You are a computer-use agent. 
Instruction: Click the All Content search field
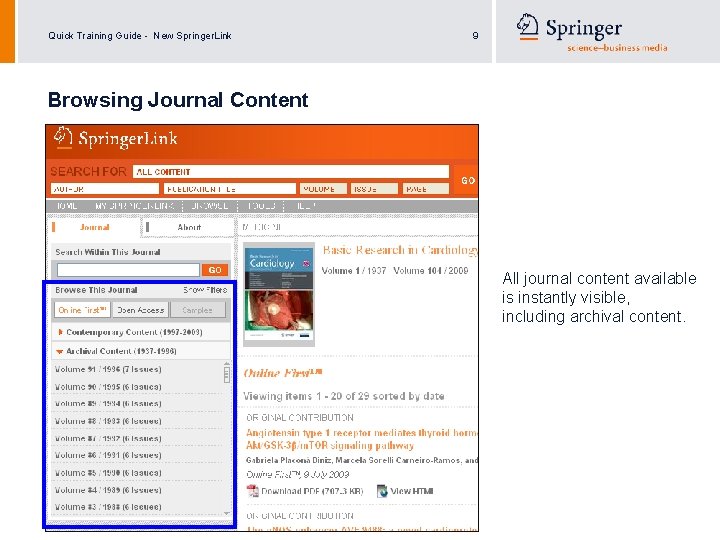pyautogui.click(x=291, y=172)
